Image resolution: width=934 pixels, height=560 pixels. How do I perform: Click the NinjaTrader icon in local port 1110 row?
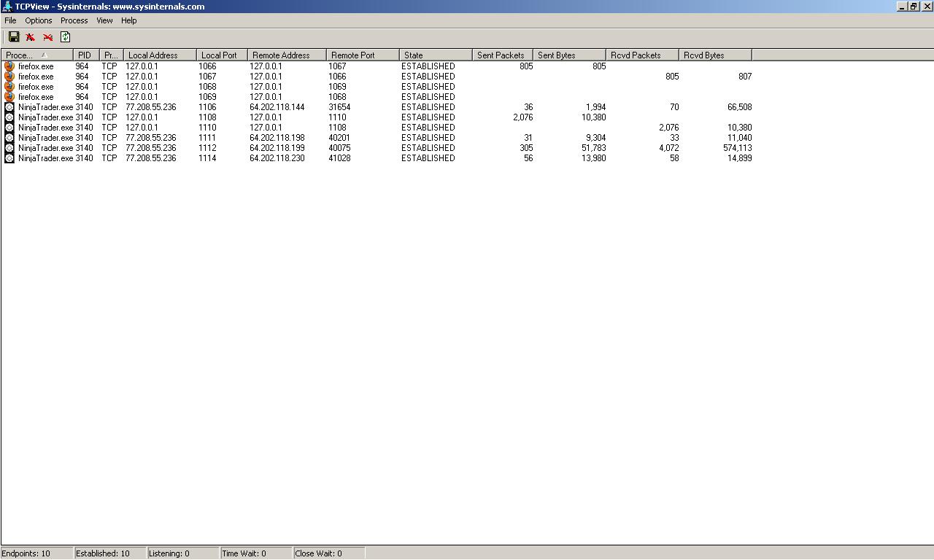(9, 128)
